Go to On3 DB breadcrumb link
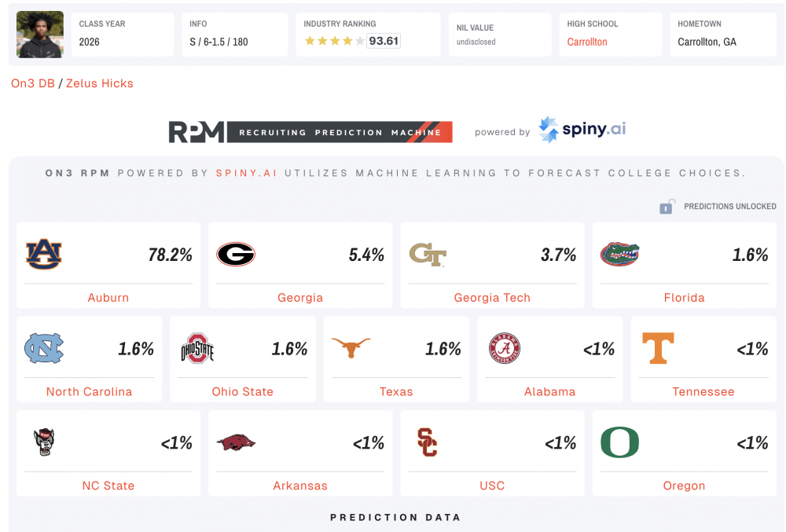The height and width of the screenshot is (532, 786). (x=33, y=83)
